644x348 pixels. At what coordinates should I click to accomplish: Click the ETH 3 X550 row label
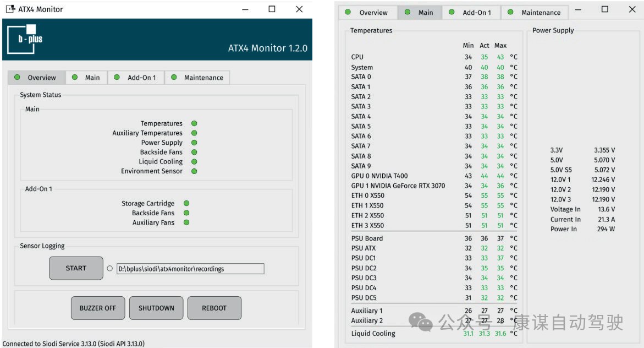click(x=367, y=225)
